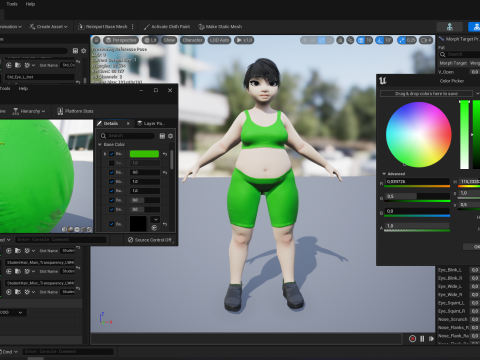Uncheck the third parameter checkbox in Base Color
480x360 pixels.
[x=112, y=172]
